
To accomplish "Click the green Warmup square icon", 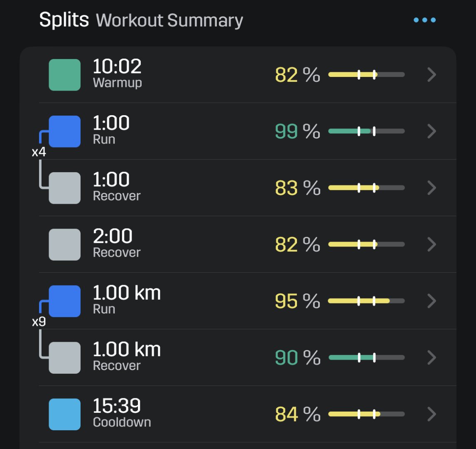I will click(65, 75).
